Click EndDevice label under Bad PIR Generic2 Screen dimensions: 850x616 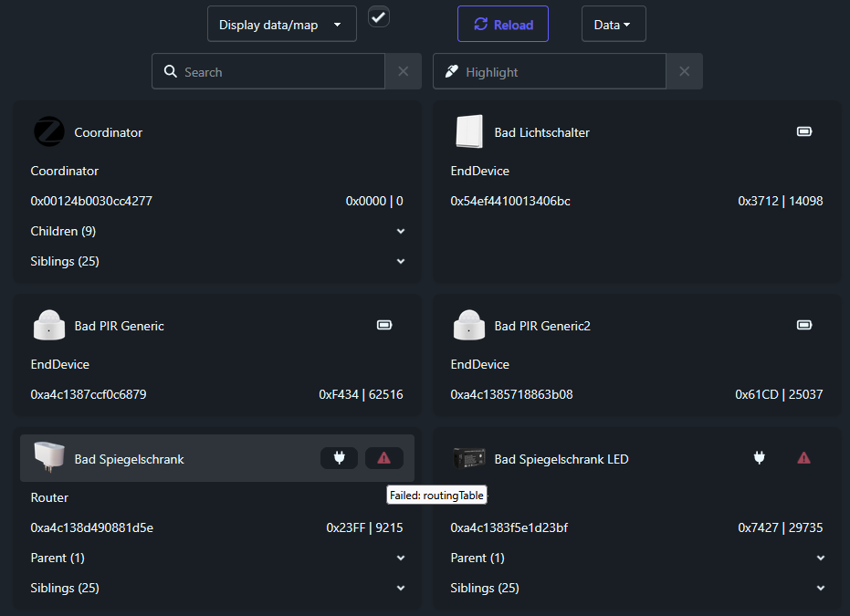[x=479, y=365]
